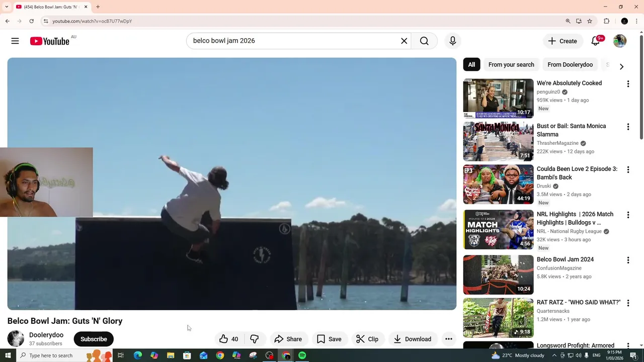Open the penguinz0 channel link
Screen dimensions: 644x362
(548, 92)
